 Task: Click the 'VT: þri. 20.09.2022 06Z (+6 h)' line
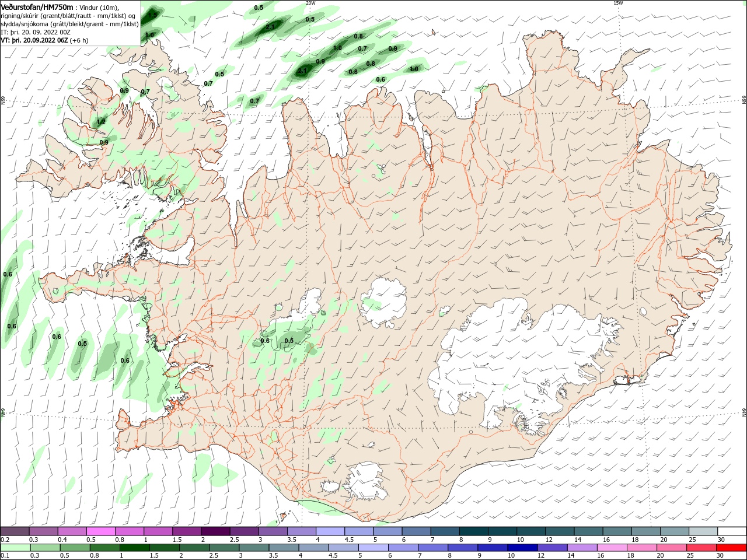pyautogui.click(x=45, y=40)
